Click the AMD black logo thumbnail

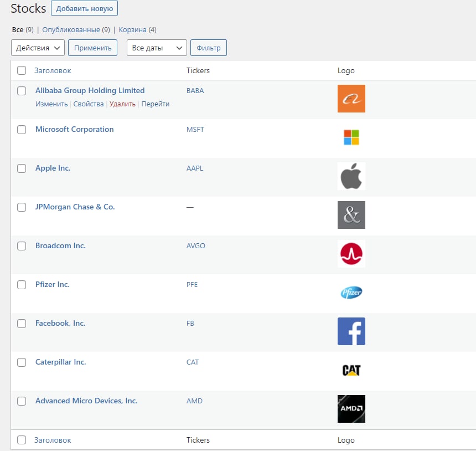(x=351, y=409)
